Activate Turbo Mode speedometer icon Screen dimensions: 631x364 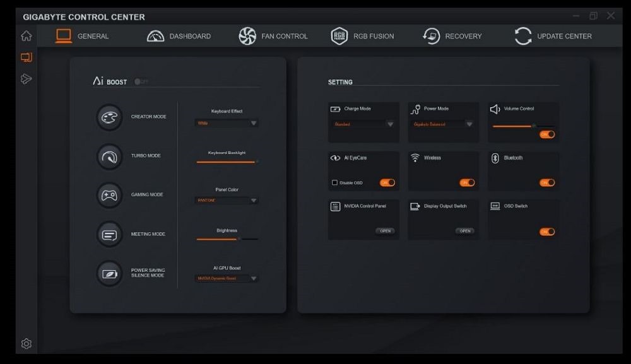(109, 156)
